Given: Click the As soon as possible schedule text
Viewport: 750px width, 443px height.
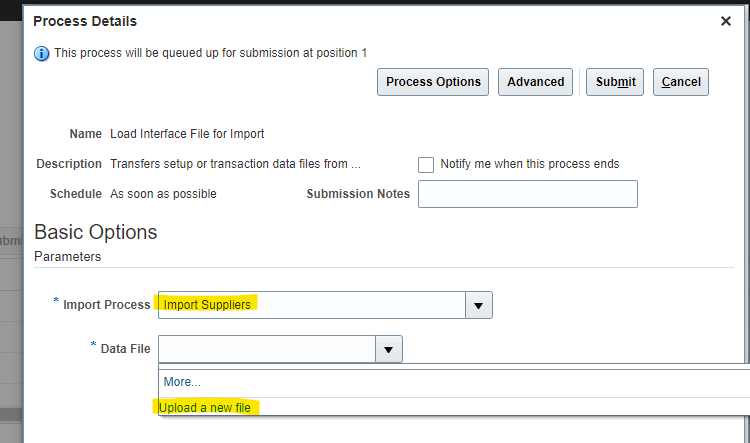Looking at the screenshot, I should [164, 194].
